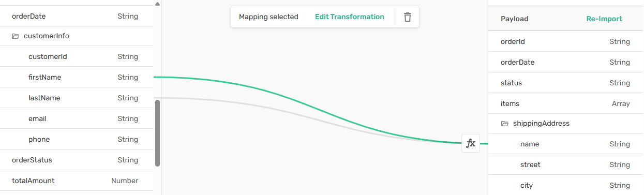The image size is (644, 195).
Task: Collapse the shippingAddress folder
Action: tap(505, 124)
